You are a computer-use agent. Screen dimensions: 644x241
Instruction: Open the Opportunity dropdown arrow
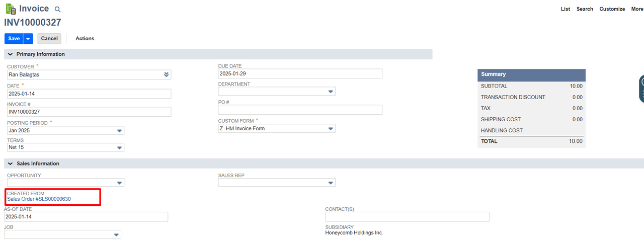pyautogui.click(x=119, y=183)
